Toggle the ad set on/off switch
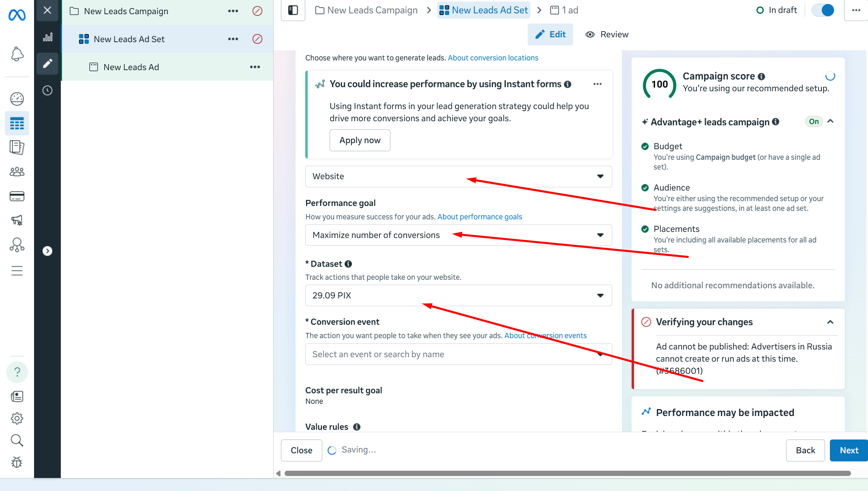Screen dimensions: 868x491 coord(823,10)
